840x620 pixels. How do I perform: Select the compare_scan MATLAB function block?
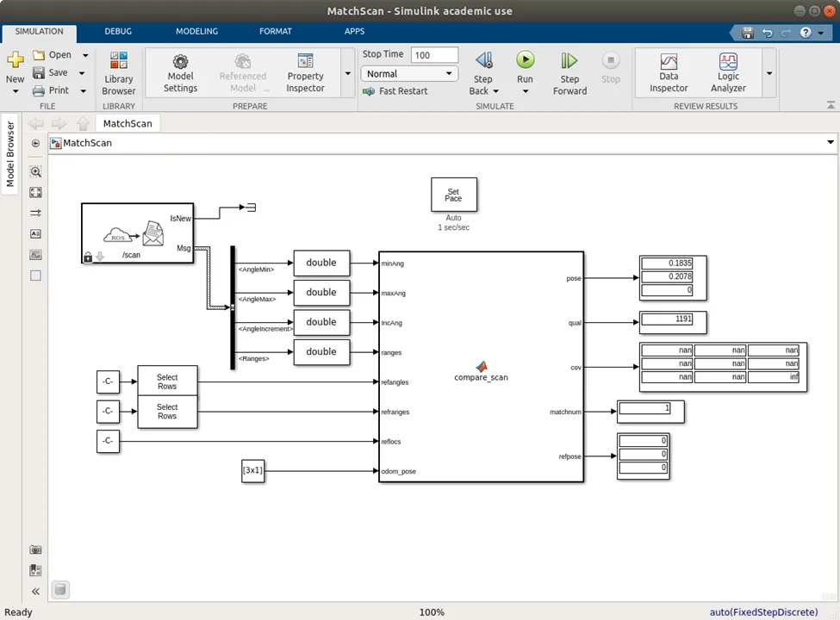481,367
